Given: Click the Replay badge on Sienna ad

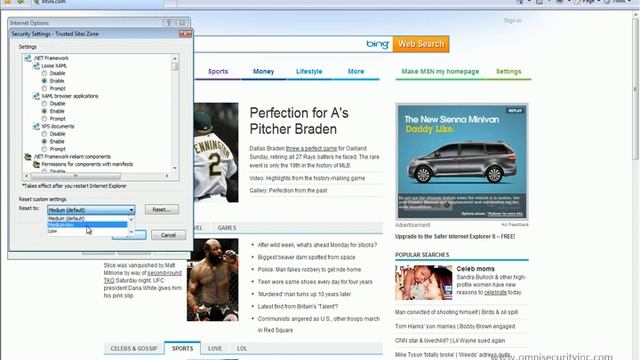Looking at the screenshot, I should click(515, 111).
